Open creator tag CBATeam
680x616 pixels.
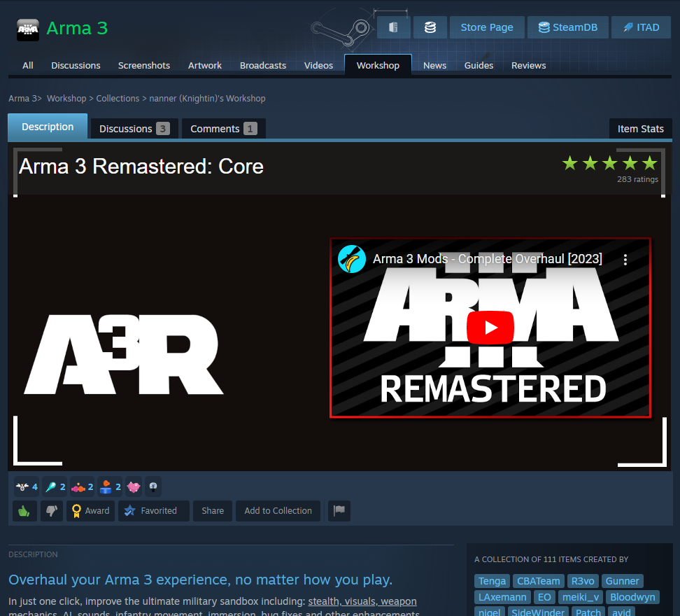538,581
